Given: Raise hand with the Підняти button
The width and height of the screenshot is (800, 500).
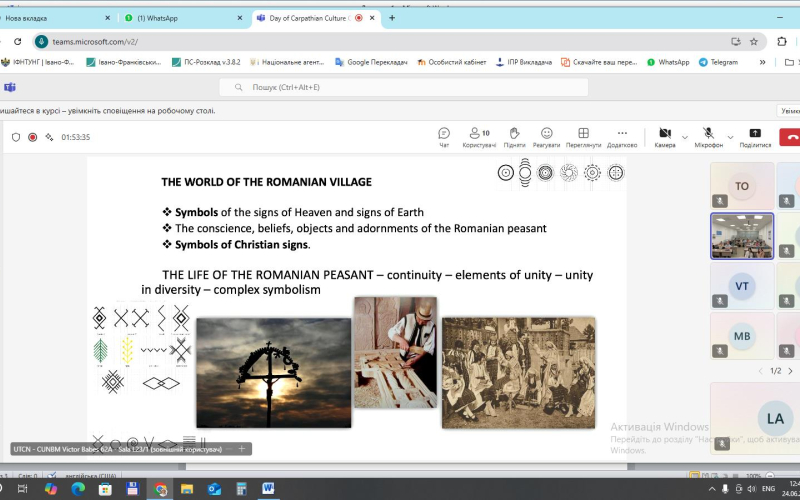Looking at the screenshot, I should (x=514, y=138).
